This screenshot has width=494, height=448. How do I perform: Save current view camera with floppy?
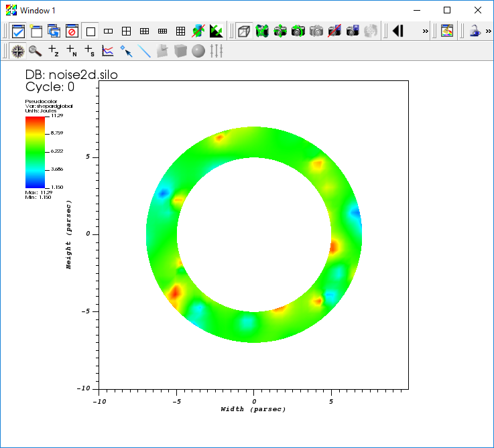tap(353, 31)
